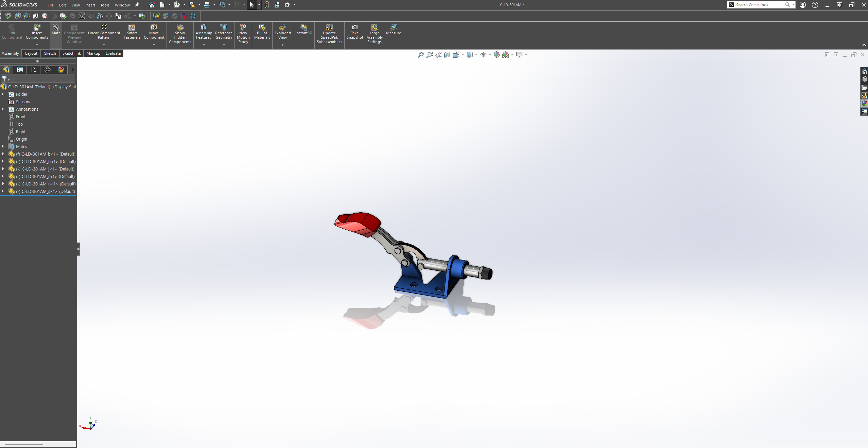Image resolution: width=868 pixels, height=448 pixels.
Task: Toggle Hide/Show Items eye icon
Action: [483, 55]
